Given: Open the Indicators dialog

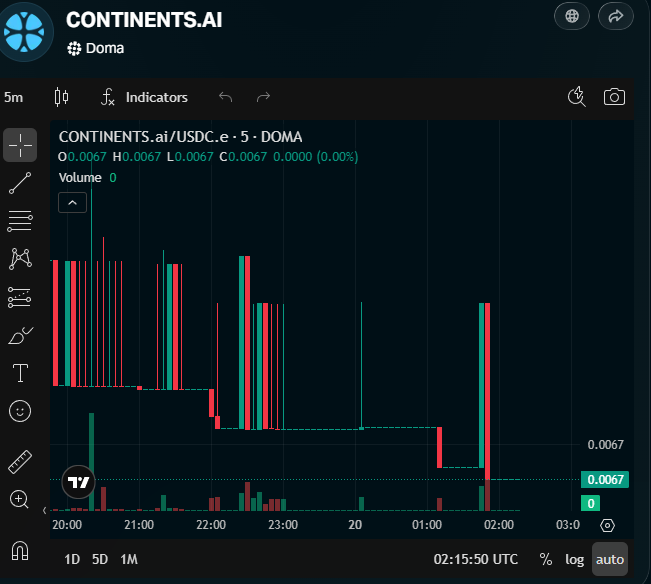Looking at the screenshot, I should point(144,97).
